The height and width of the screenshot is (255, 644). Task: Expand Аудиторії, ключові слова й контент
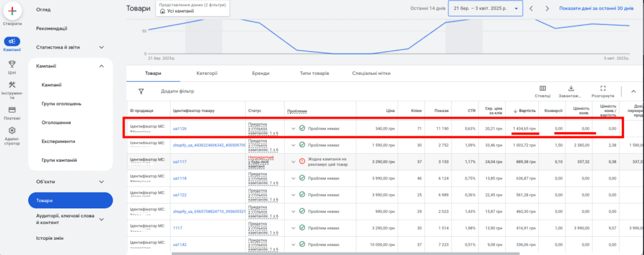[101, 219]
